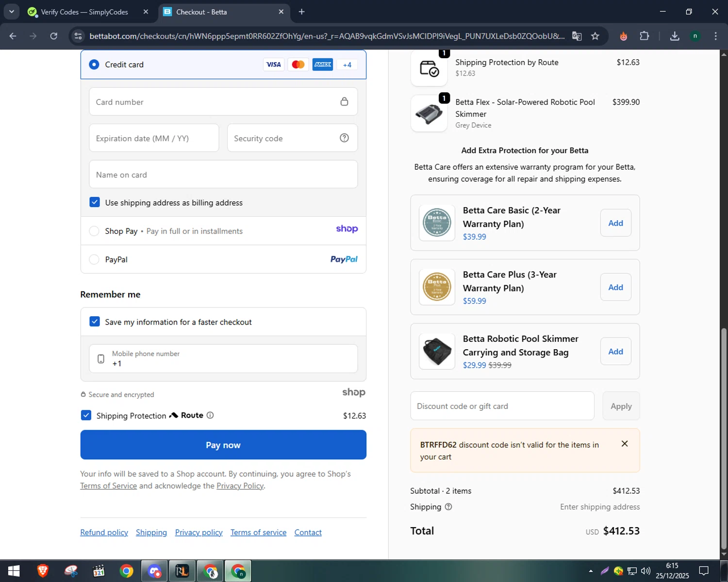Click the Betta Care Plus gold badge image
The height and width of the screenshot is (582, 728).
tap(437, 287)
